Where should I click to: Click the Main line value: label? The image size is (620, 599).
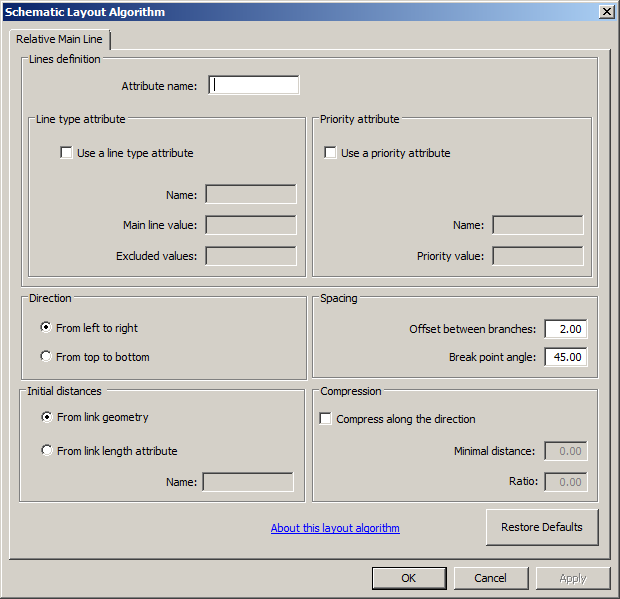pyautogui.click(x=160, y=225)
